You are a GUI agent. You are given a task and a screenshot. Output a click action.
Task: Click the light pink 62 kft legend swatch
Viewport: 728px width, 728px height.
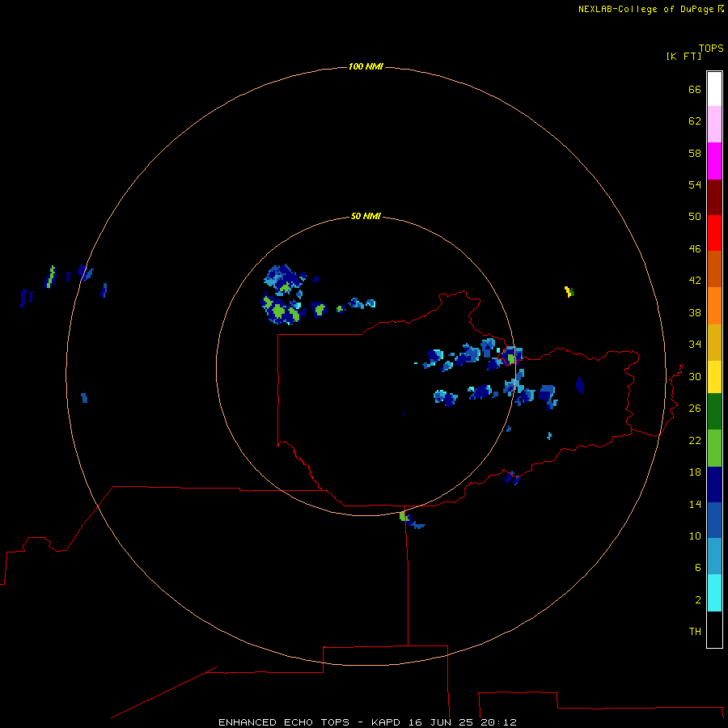click(714, 124)
